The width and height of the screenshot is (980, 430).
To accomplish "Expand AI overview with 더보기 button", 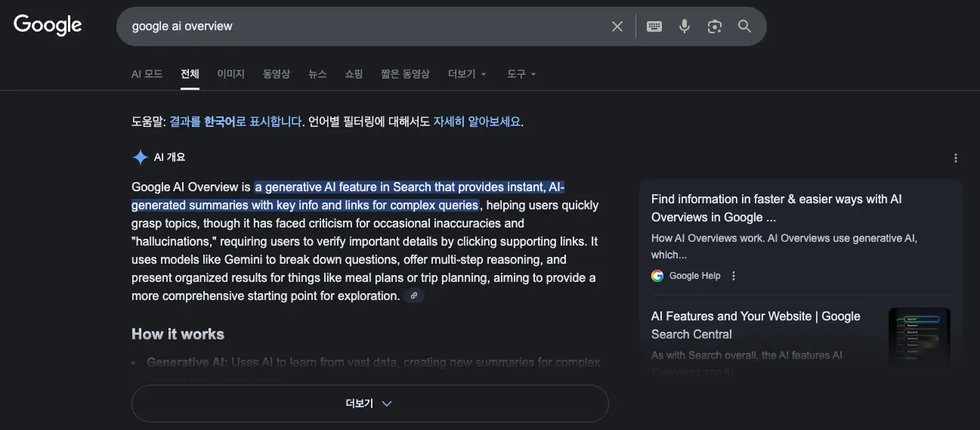I will (x=370, y=404).
